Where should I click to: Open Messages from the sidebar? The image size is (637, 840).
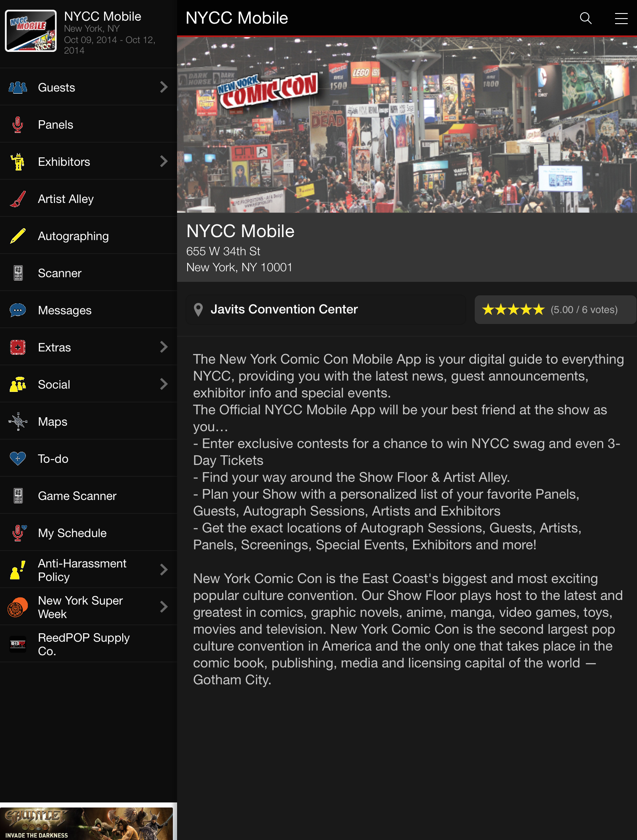point(89,310)
